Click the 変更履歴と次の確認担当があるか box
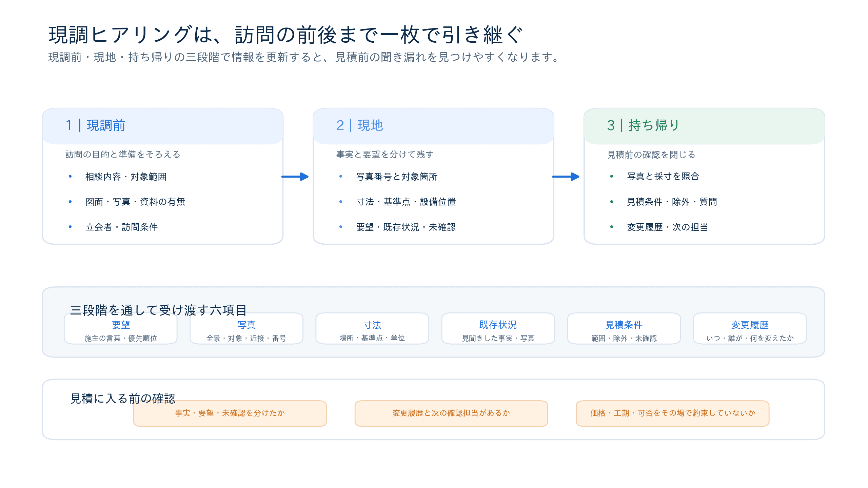Screen dimensions: 868x488 tap(451, 413)
